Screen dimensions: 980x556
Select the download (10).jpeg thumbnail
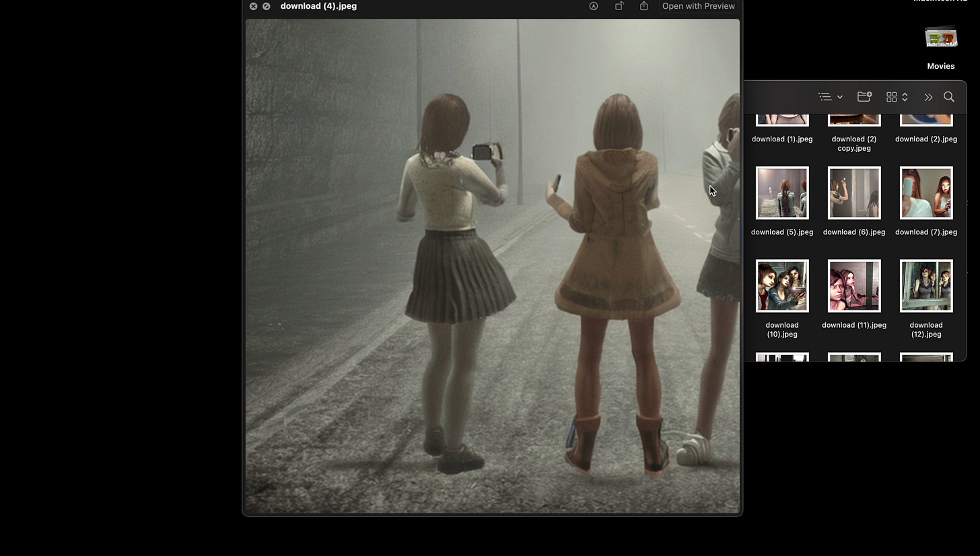[x=782, y=286]
